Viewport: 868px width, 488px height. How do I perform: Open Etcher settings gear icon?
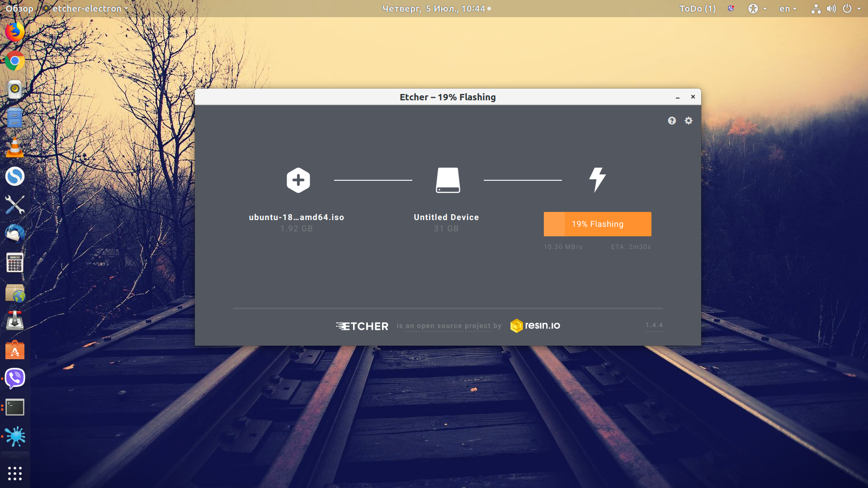(x=689, y=121)
